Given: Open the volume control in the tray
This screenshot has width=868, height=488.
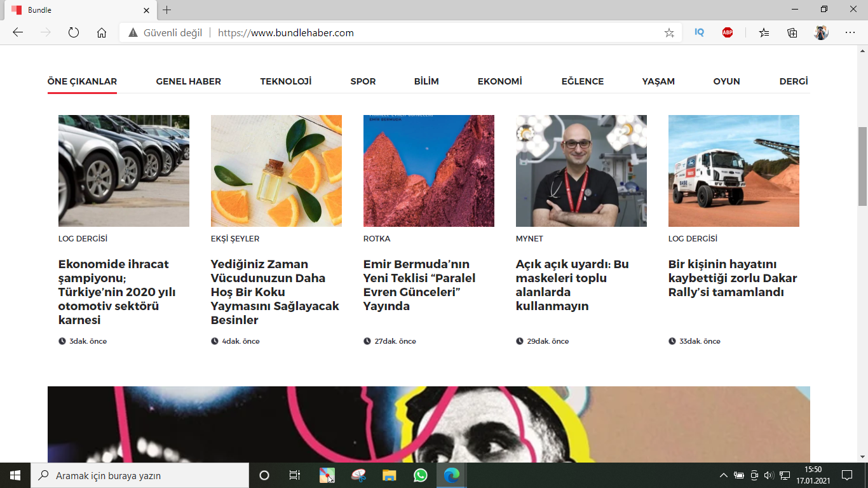Looking at the screenshot, I should 769,475.
